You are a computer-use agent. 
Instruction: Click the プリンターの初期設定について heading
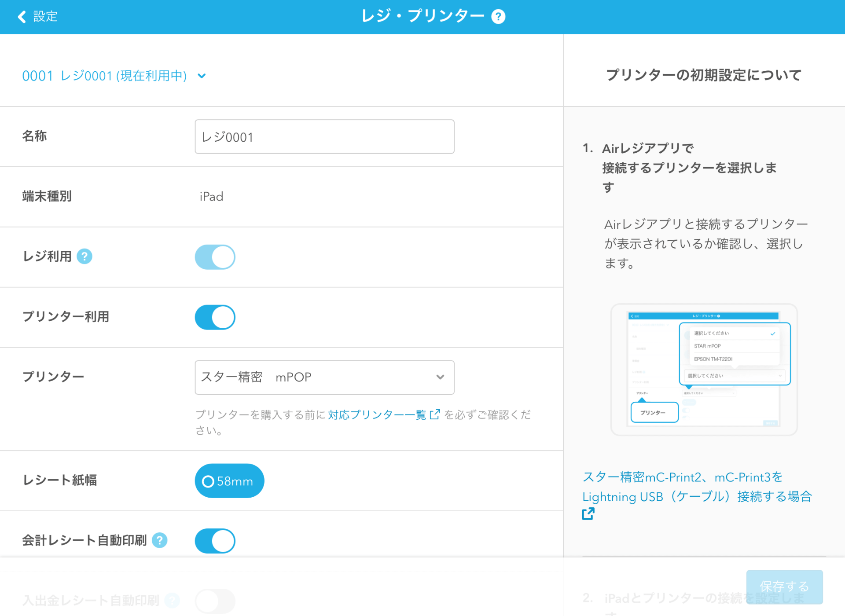tap(704, 75)
